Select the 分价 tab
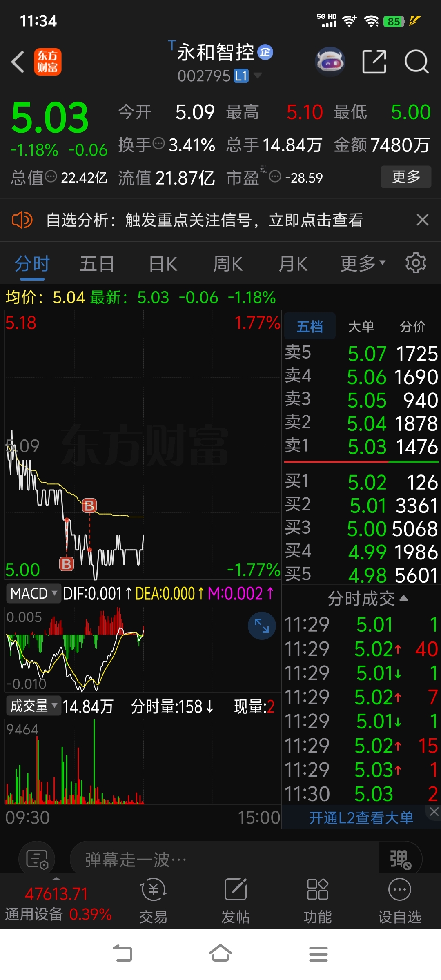Viewport: 441px width, 980px height. click(413, 326)
